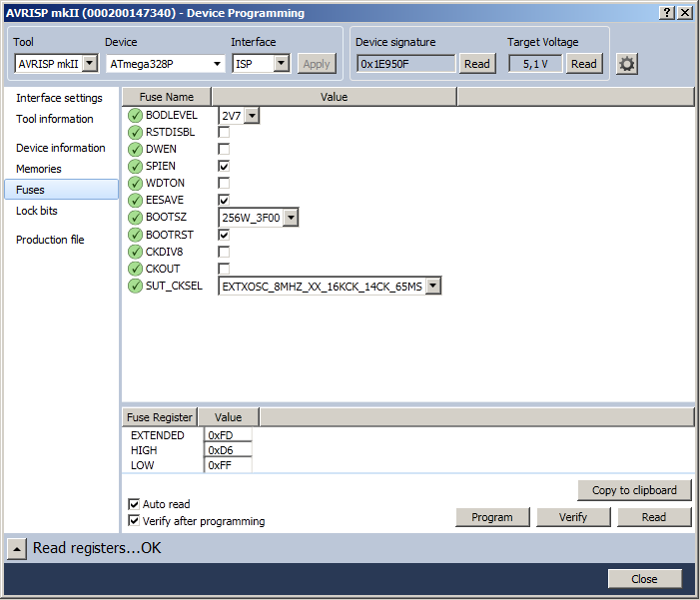Open Tool information page
This screenshot has width=700, height=600.
[x=55, y=119]
